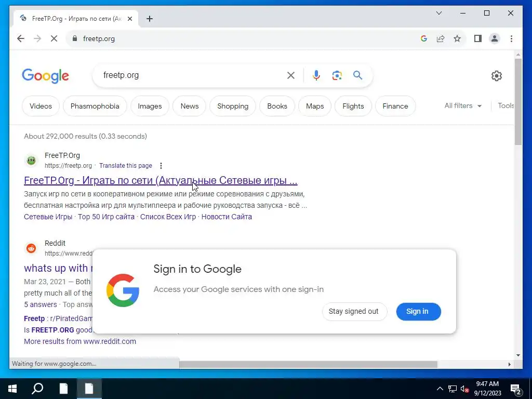Open Google quick settings gear
Screen dimensions: 532x399
[x=496, y=76]
